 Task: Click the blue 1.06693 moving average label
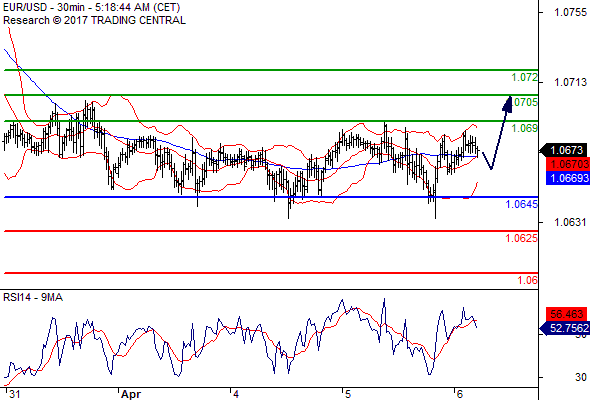click(567, 178)
